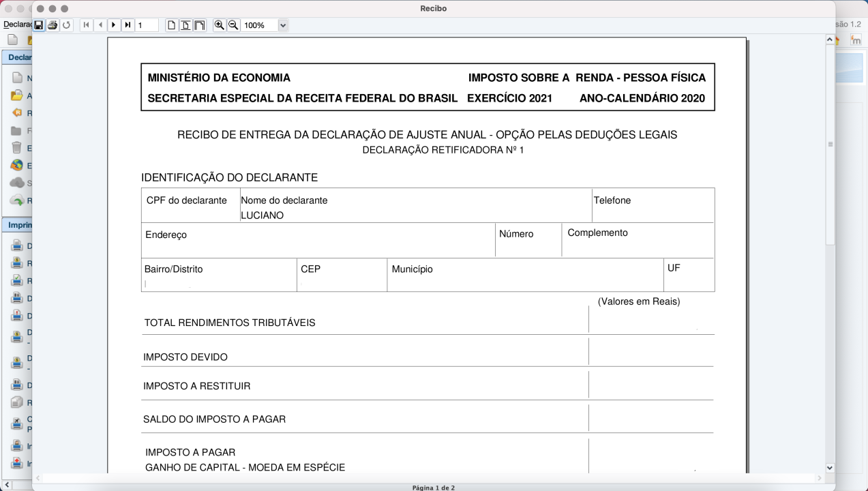Save the receipt using the disk icon
868x491 pixels.
pos(39,25)
